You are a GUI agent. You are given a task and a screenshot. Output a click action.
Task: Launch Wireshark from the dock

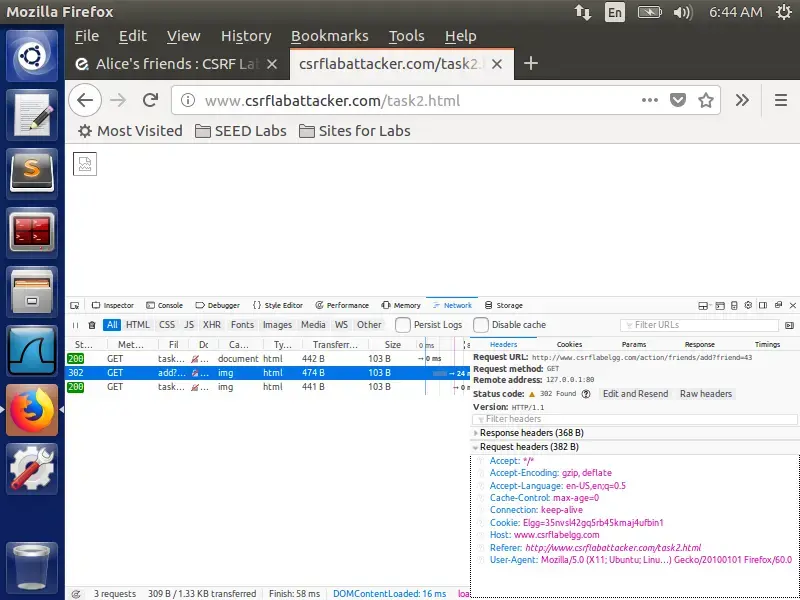[32, 351]
